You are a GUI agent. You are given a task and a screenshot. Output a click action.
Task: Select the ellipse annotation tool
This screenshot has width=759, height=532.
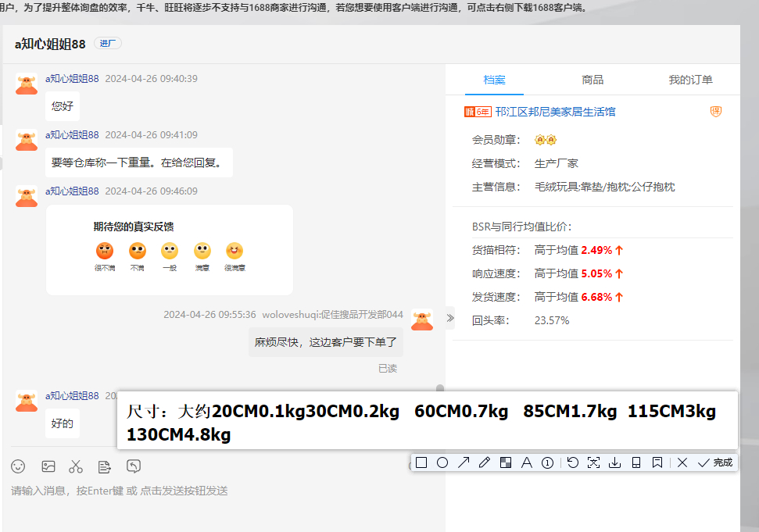click(442, 462)
